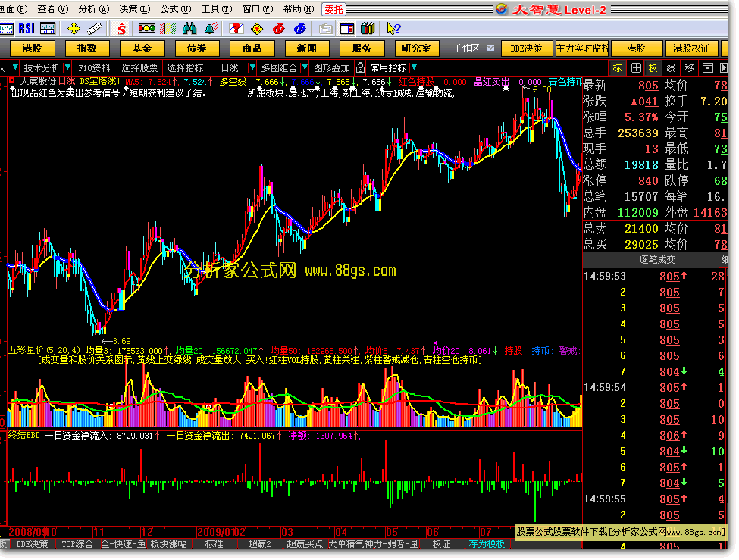Open the colored books library icon
739x560 pixels.
(368, 29)
